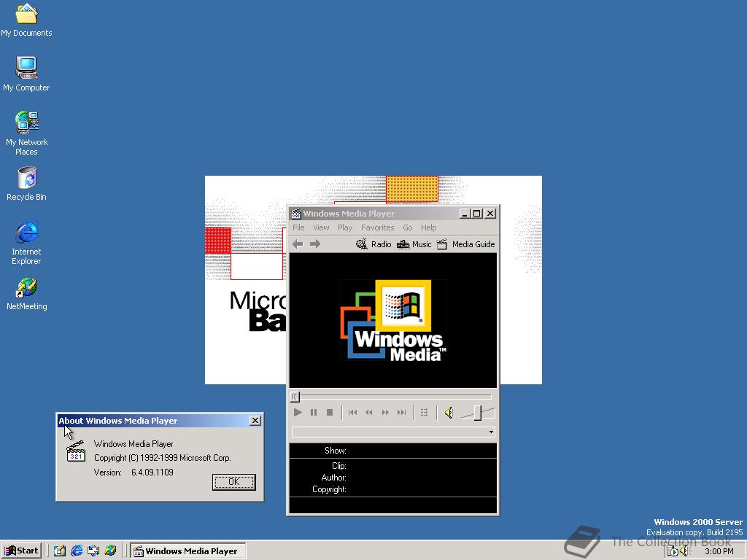This screenshot has height=560, width=747.
Task: Click the seek bar thumb in Media Player
Action: coord(295,396)
